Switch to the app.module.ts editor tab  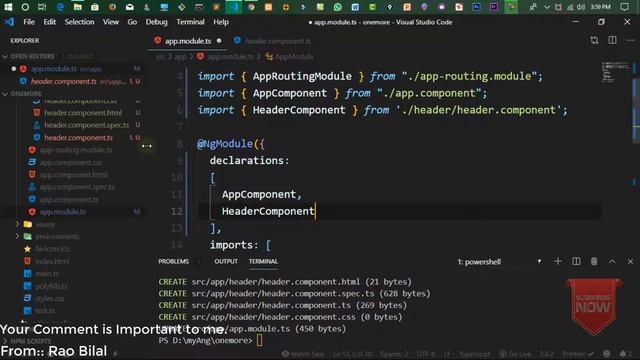(188, 41)
